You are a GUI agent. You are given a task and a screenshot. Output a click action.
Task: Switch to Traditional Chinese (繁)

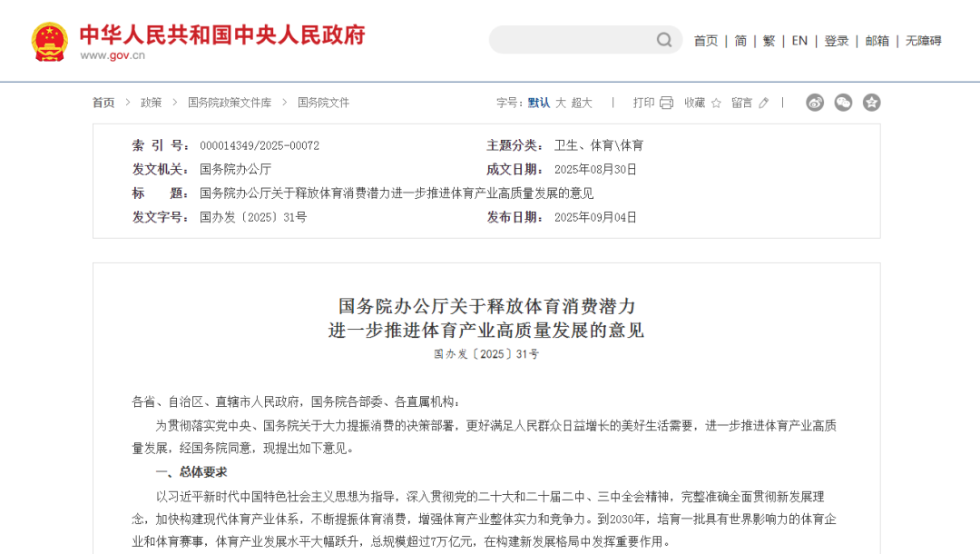[x=769, y=41]
